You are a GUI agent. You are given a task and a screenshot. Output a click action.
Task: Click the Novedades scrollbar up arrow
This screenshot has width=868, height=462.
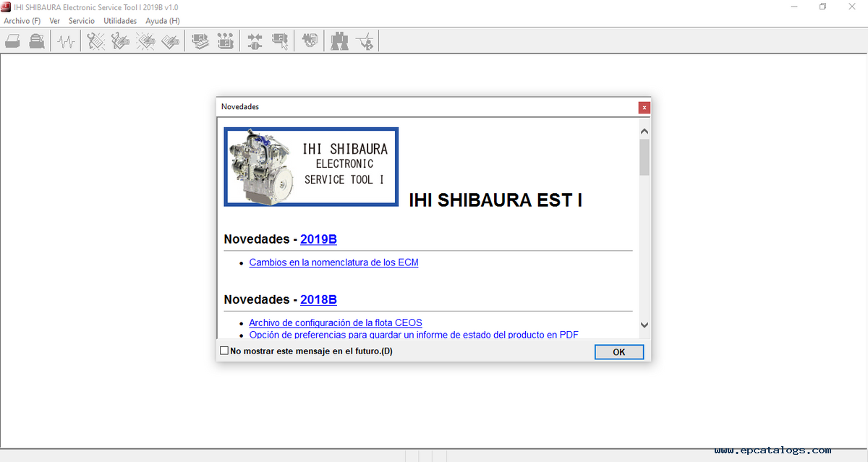(644, 132)
